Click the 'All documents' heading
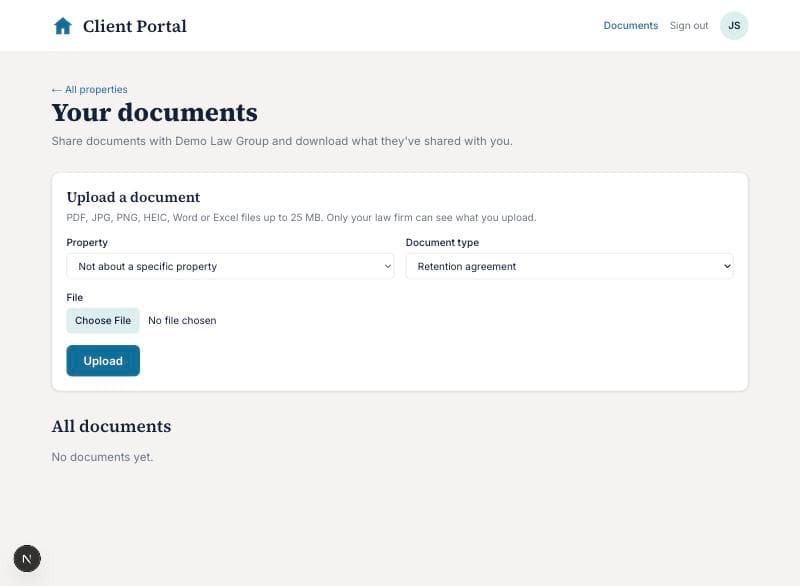The width and height of the screenshot is (800, 586). (x=111, y=426)
